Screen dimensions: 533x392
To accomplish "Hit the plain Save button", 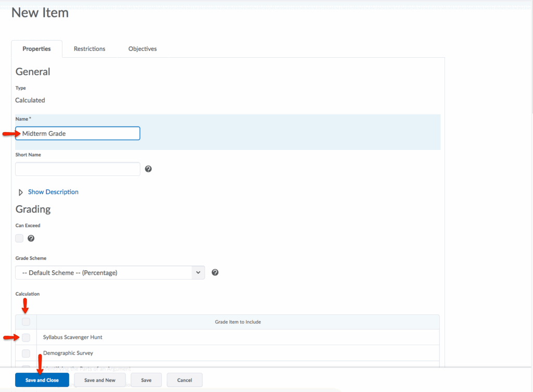I will pyautogui.click(x=146, y=380).
